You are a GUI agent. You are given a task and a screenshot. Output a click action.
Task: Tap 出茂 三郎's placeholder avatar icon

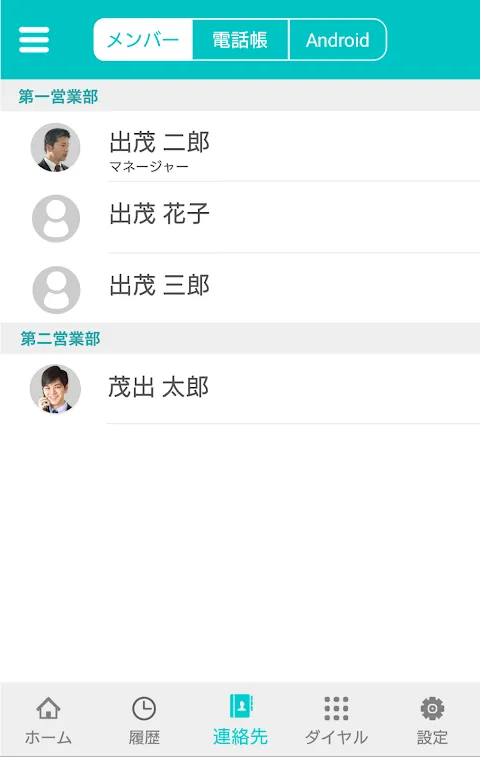(x=56, y=290)
